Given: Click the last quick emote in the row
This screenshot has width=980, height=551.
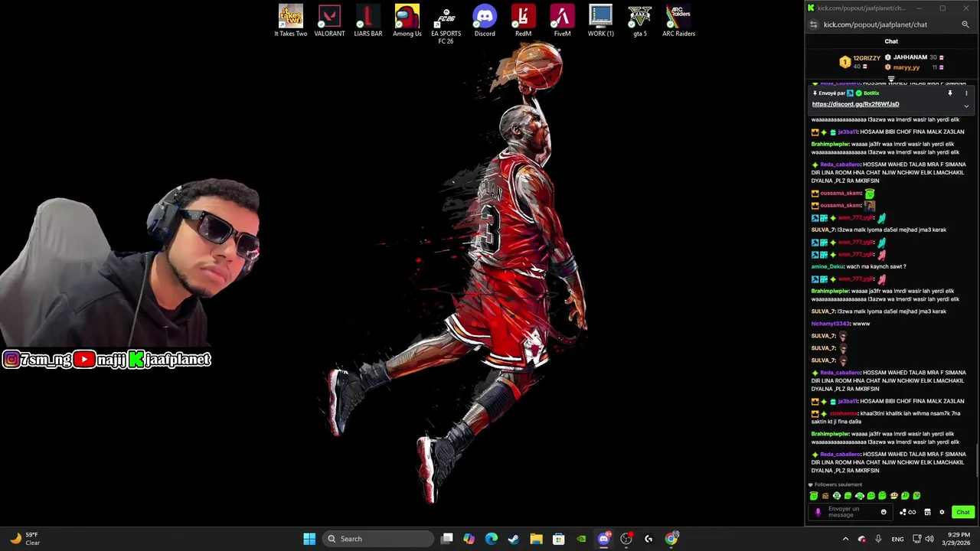Looking at the screenshot, I should pyautogui.click(x=916, y=496).
